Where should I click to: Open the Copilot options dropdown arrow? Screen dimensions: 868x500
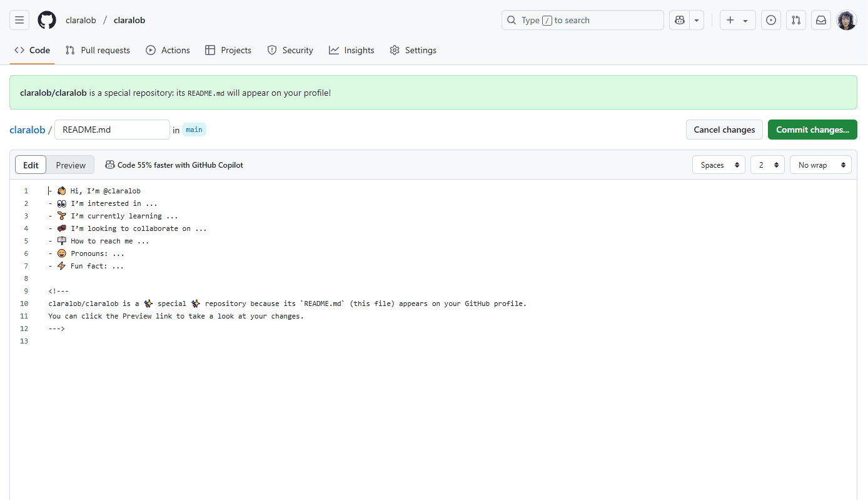click(696, 19)
